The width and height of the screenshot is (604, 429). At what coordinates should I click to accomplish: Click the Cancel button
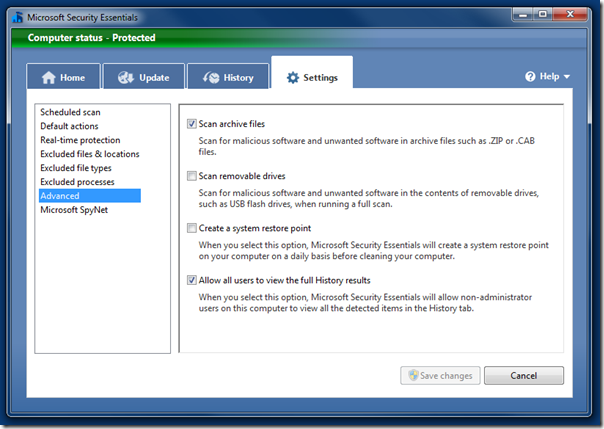[x=524, y=375]
